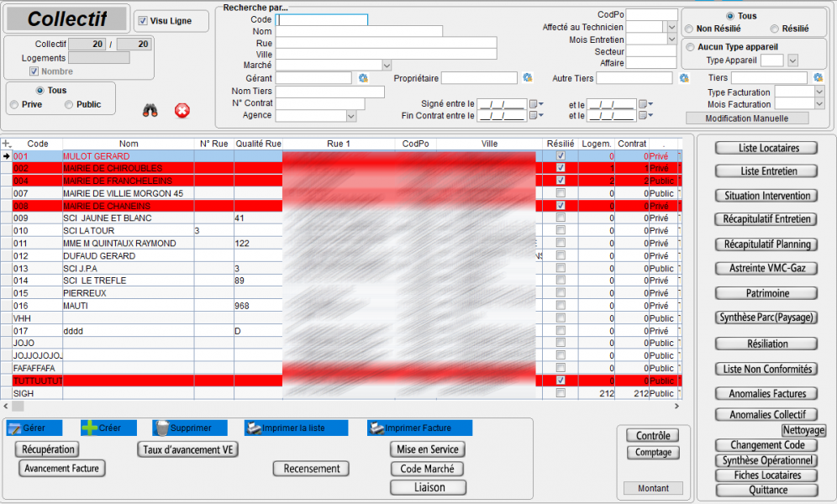This screenshot has width=837, height=504.
Task: Click the Contrôle button
Action: pos(653,435)
